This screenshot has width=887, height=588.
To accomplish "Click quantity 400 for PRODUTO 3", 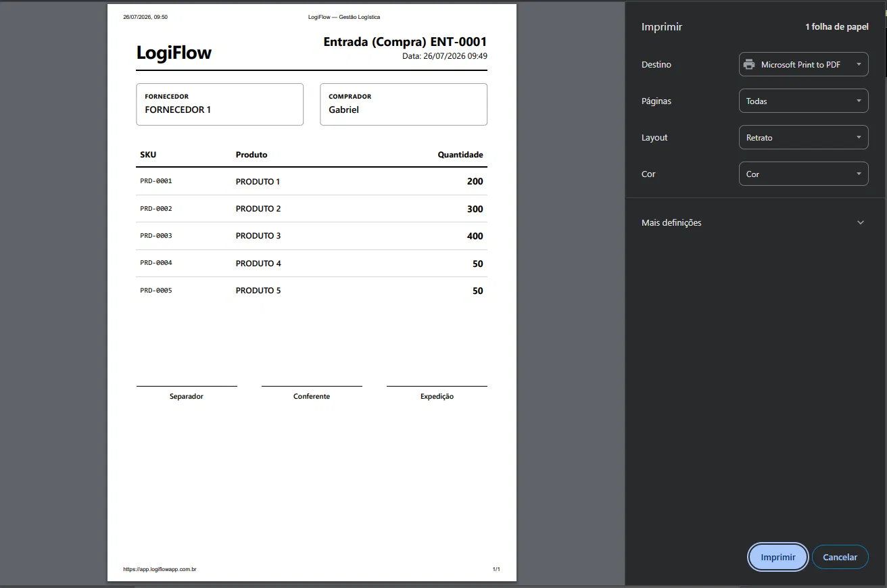I will click(475, 236).
